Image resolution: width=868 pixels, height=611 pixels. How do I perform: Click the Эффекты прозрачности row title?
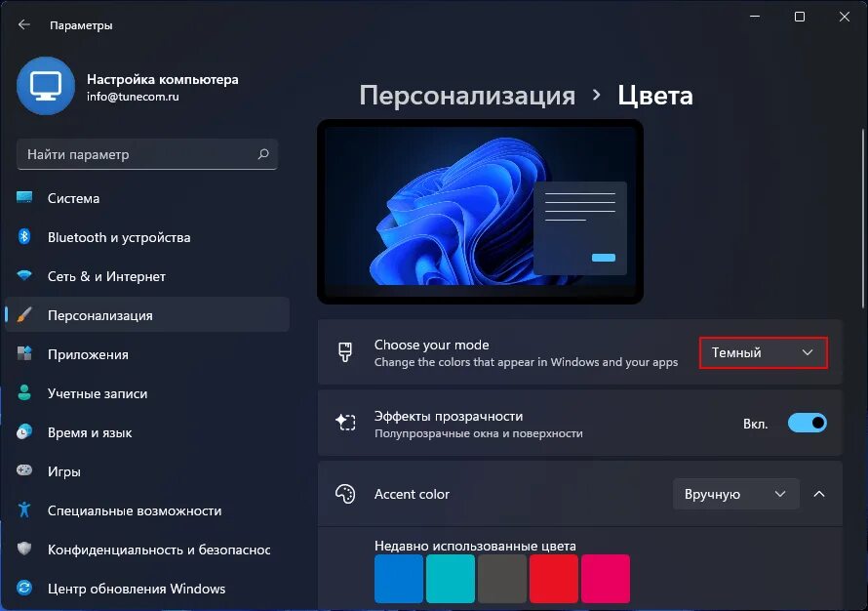(x=449, y=416)
